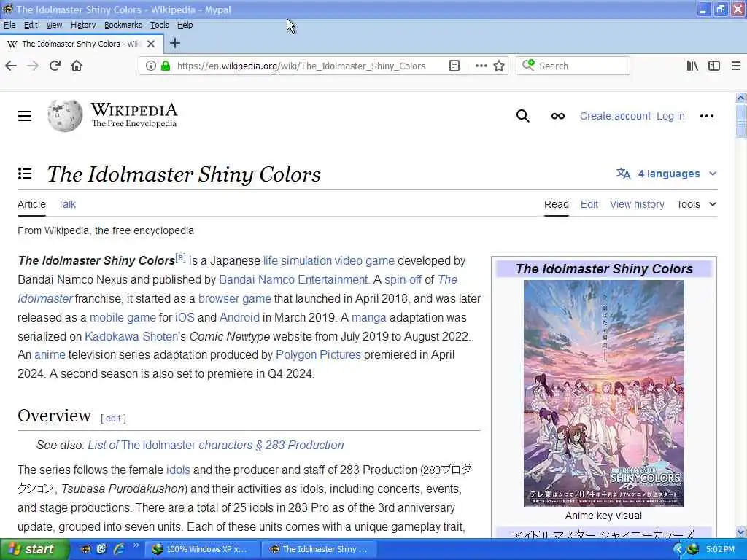
Task: Open the Edit menu in menu bar
Action: (x=31, y=25)
